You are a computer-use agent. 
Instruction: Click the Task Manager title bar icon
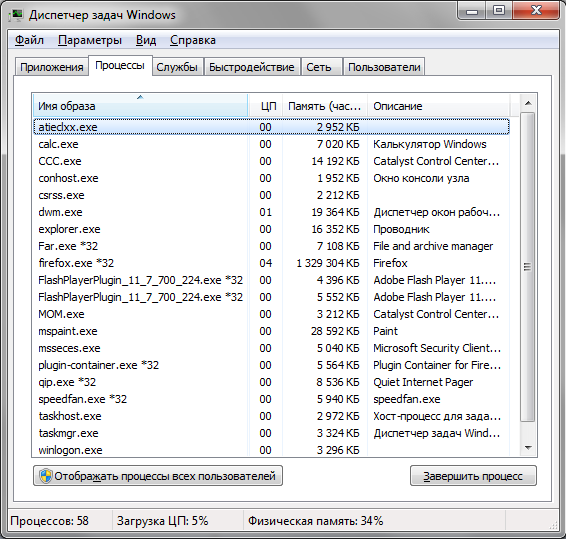[17, 15]
